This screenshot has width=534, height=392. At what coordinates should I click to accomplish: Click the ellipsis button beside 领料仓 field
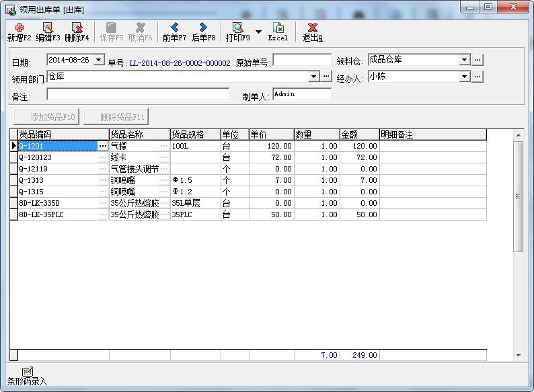click(477, 60)
